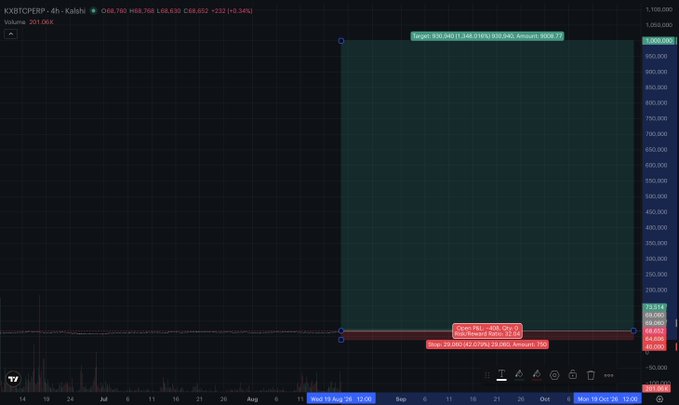
Task: Delete the drawing with trash icon
Action: coord(591,375)
